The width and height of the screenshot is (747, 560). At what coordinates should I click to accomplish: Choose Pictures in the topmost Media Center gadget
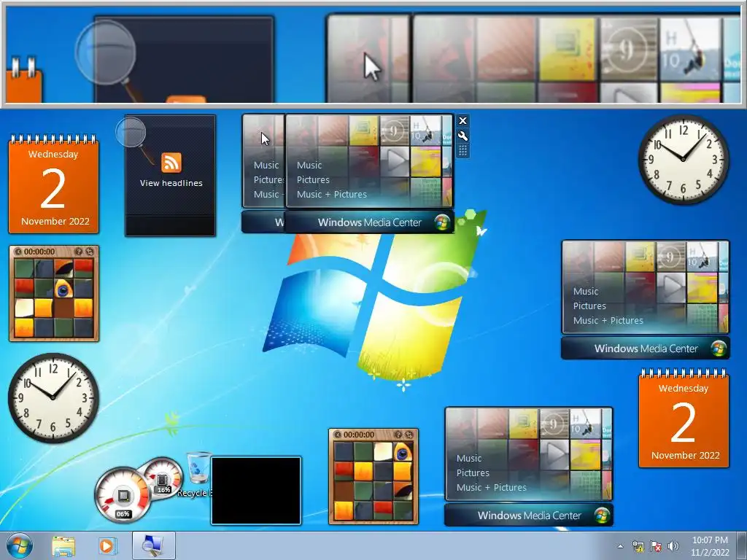[313, 180]
